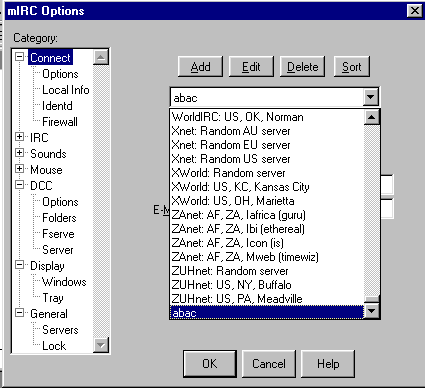The width and height of the screenshot is (425, 388).
Task: Choose XWorld: US, OH, Marietta
Action: pos(267,201)
